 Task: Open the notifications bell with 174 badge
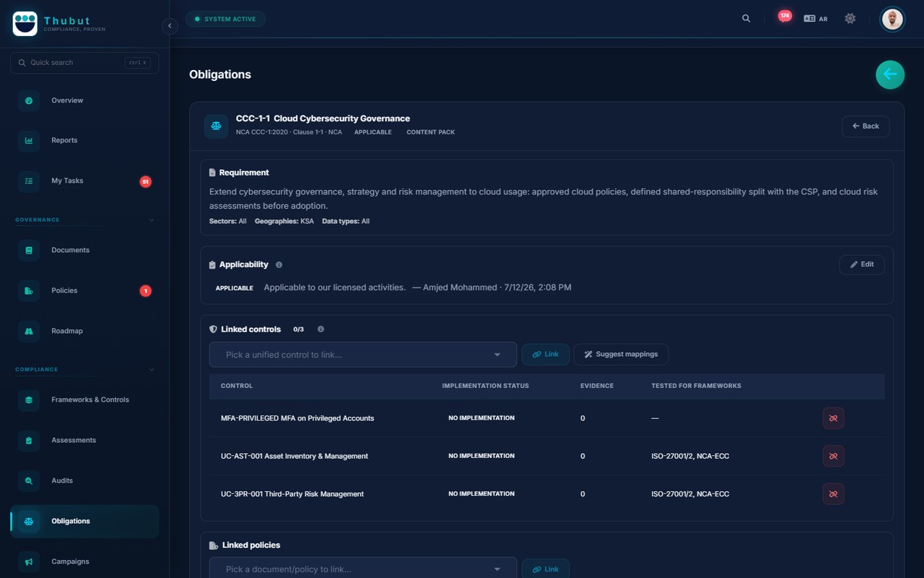click(x=785, y=17)
